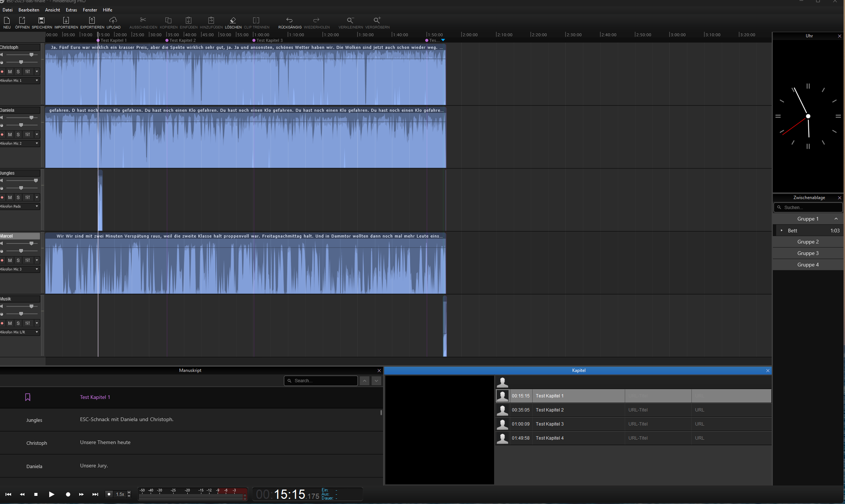Viewport: 845px width, 504px height.
Task: Expand the Bett clipboard item
Action: pos(782,230)
